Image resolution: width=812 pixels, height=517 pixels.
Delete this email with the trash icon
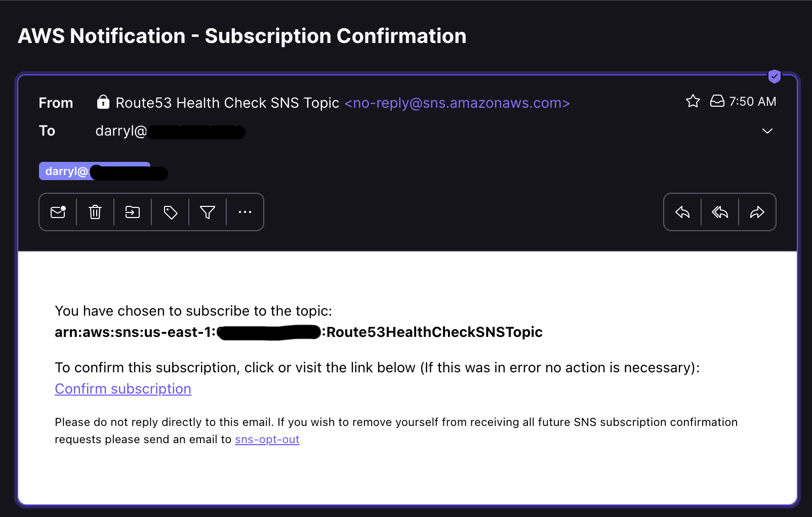pyautogui.click(x=95, y=212)
